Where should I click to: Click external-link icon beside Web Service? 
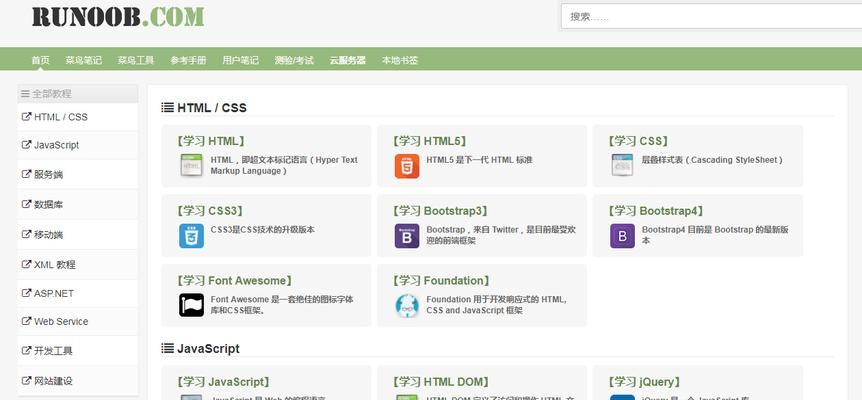pos(26,321)
